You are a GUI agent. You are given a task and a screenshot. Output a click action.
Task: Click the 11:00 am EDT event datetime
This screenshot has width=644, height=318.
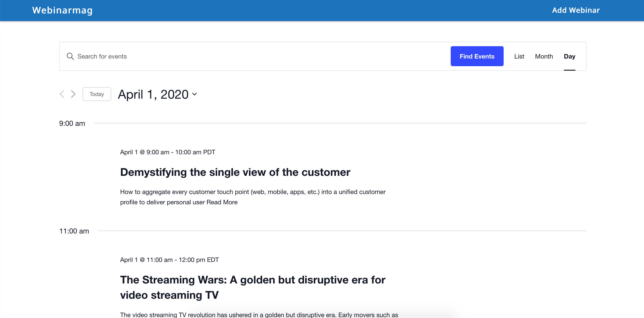169,260
